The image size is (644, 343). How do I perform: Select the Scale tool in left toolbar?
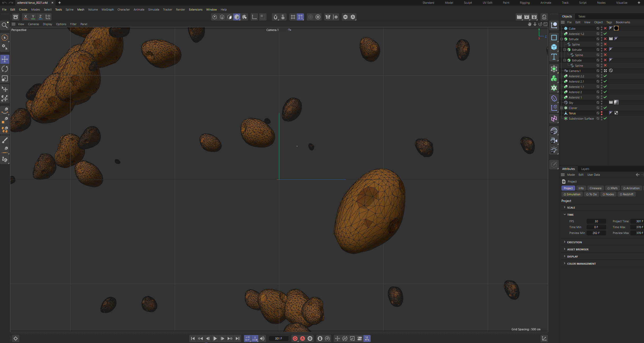(5, 79)
